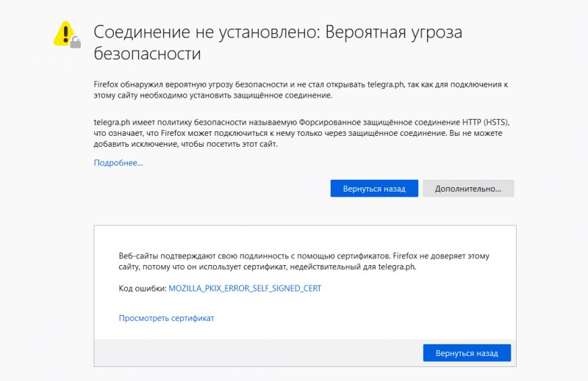The image size is (588, 381).
Task: Toggle the "Дополнительно..." button
Action: (468, 189)
